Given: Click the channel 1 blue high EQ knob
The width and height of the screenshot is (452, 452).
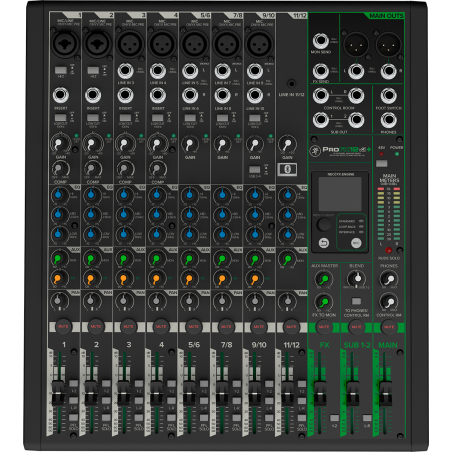Looking at the screenshot, I should point(59,194).
